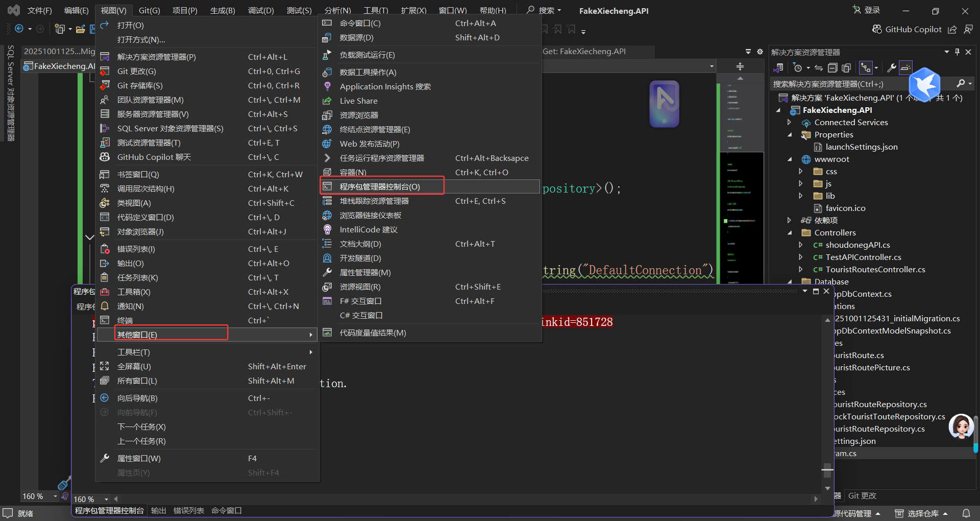Click the Solution Explorer search magnifier icon
This screenshot has width=980, height=521.
961,84
